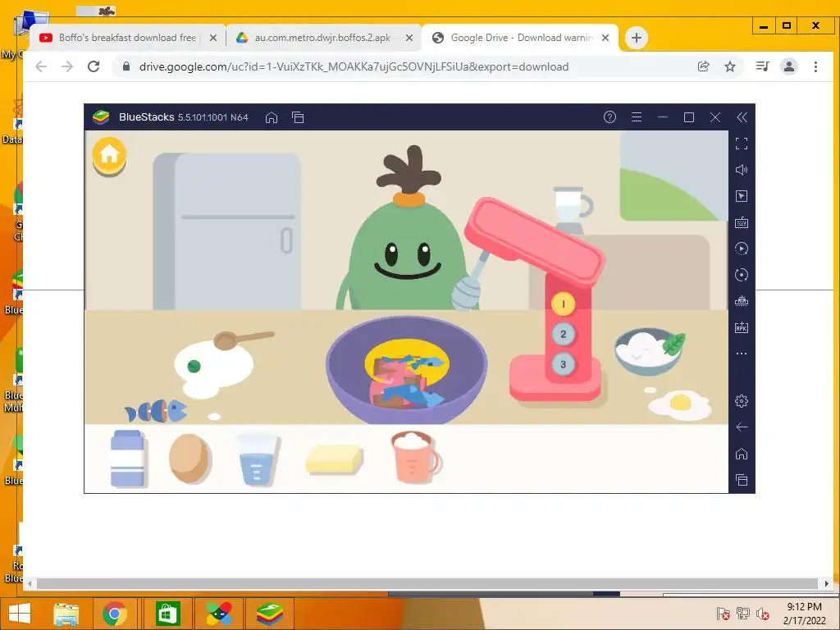
Task: Click Chrome forward arrow button
Action: (67, 66)
